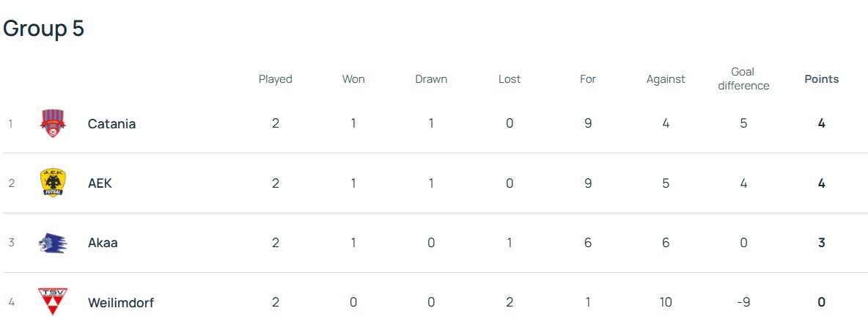Click the Played column header
868x330 pixels.
(275, 79)
